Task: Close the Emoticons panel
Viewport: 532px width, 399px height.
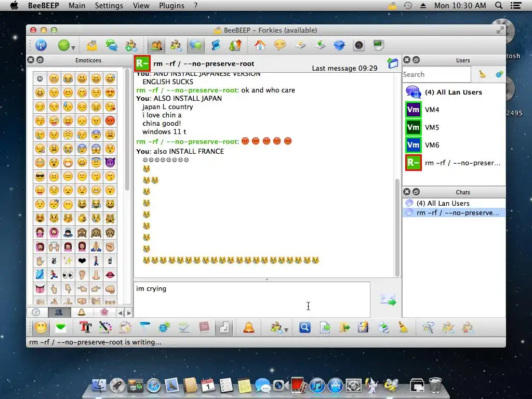Action: 31,60
